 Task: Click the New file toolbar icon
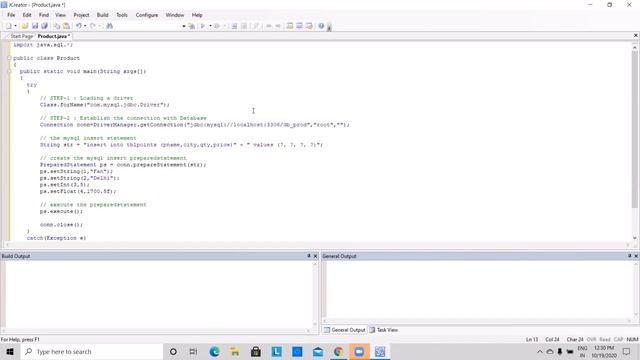(x=8, y=26)
